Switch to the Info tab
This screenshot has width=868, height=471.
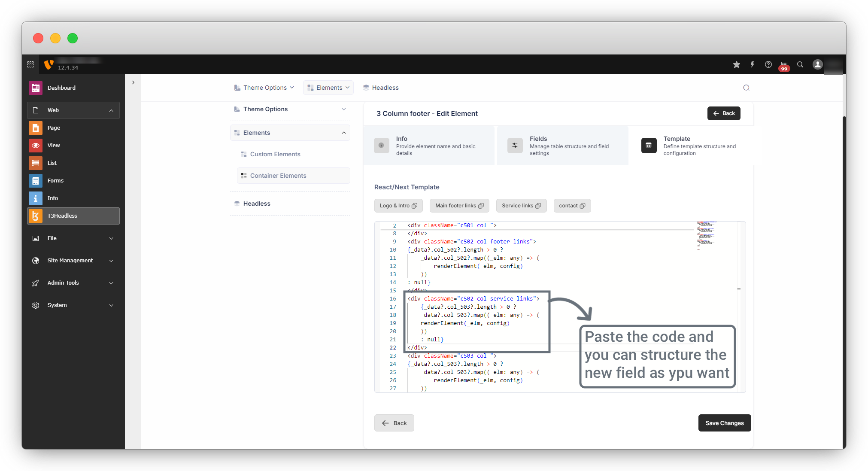(x=428, y=146)
